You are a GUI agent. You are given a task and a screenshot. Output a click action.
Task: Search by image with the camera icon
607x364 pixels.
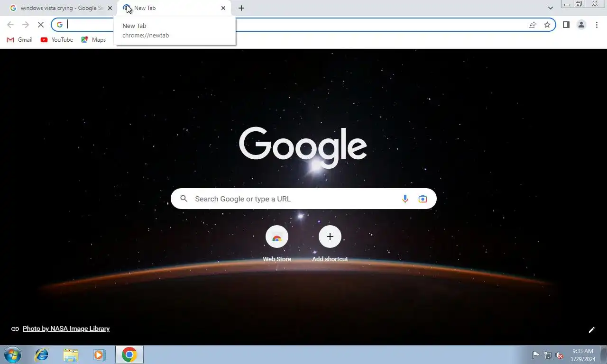[423, 199]
